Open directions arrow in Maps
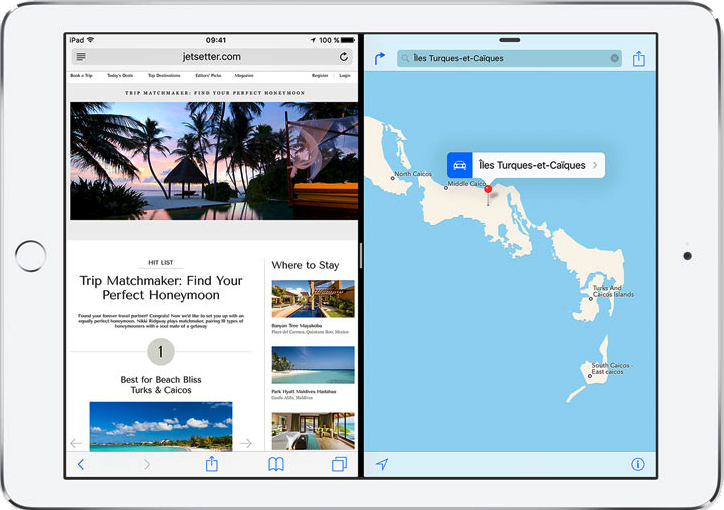724x510 pixels. [380, 58]
